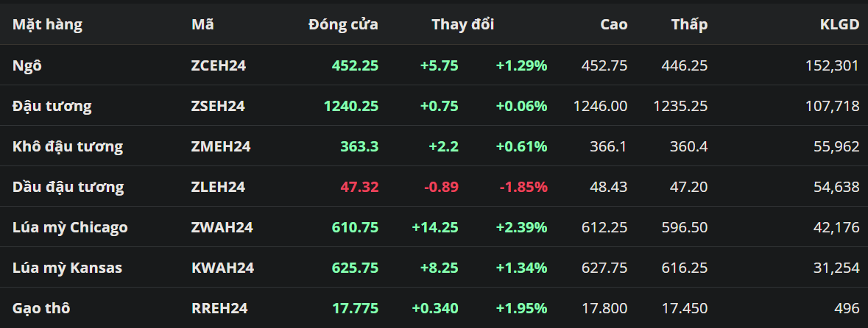Click the Mã column header
This screenshot has width=868, height=328.
coord(202,24)
